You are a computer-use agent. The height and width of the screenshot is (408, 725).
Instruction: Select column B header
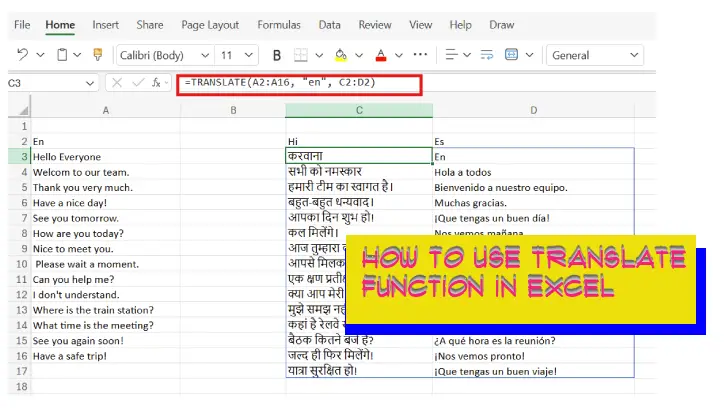coord(233,111)
